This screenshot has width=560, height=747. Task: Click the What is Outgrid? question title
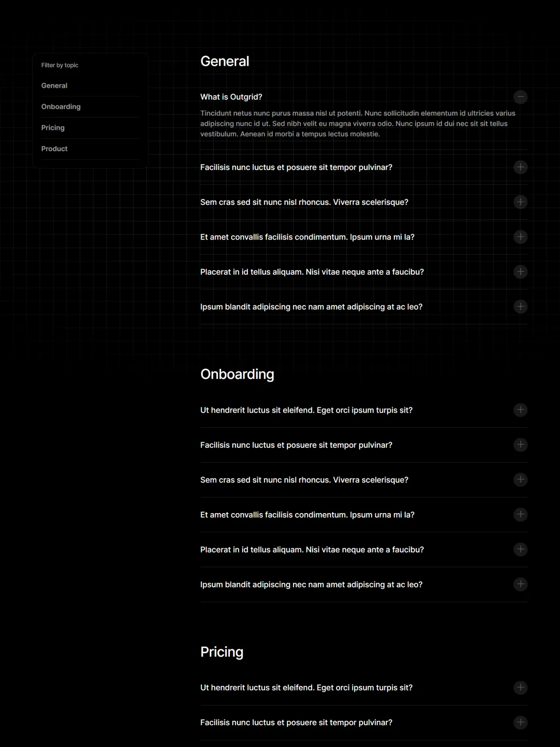pyautogui.click(x=231, y=97)
